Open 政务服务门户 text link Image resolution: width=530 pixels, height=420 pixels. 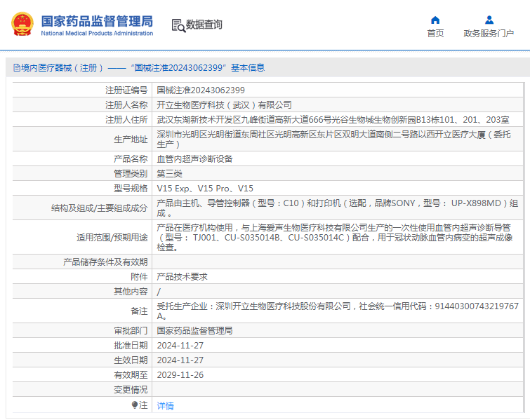[x=489, y=34]
